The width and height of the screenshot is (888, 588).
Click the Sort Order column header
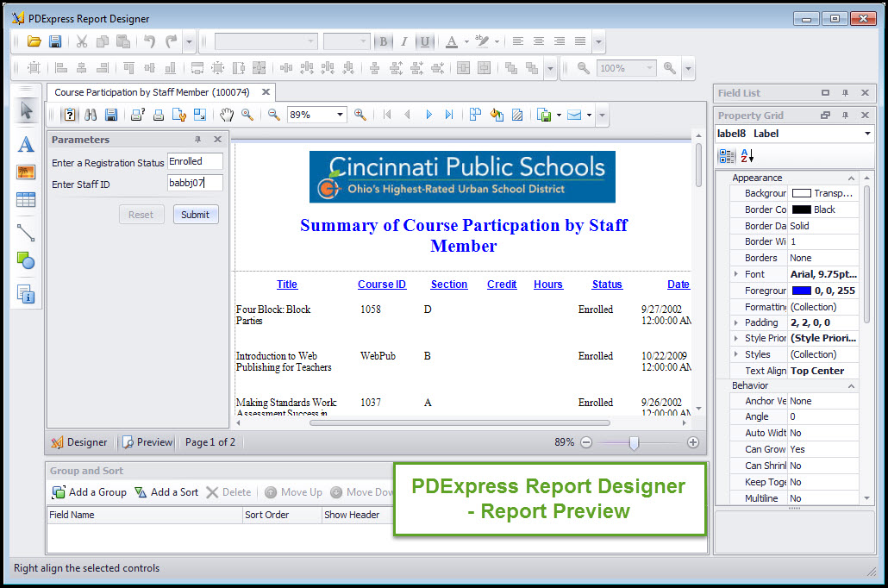point(282,515)
